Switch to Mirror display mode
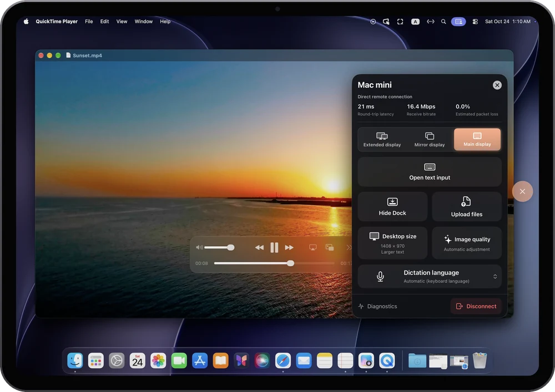Viewport: 555px width, 392px height. tap(430, 139)
